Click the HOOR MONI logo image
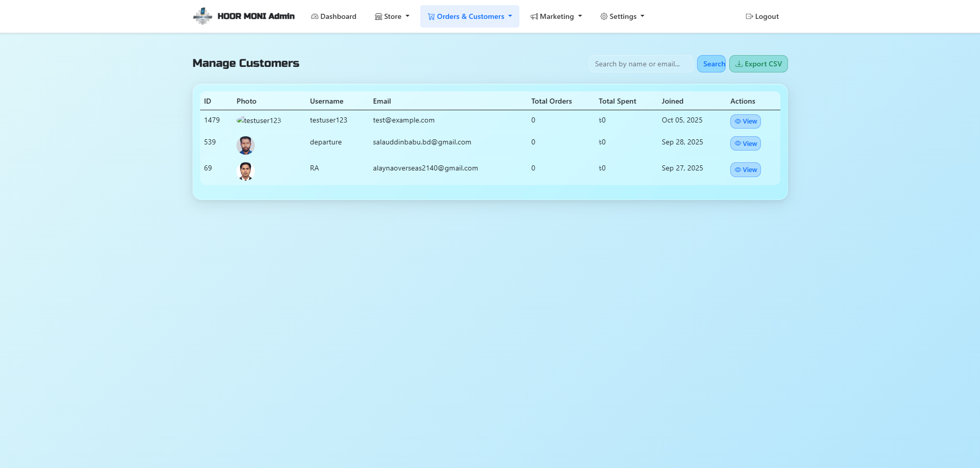980x468 pixels. coord(202,16)
